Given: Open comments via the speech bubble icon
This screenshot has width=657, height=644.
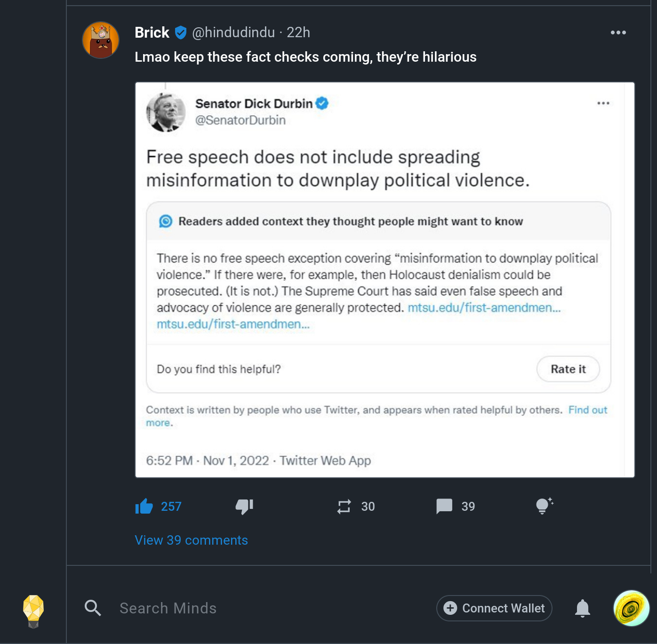Looking at the screenshot, I should tap(444, 507).
